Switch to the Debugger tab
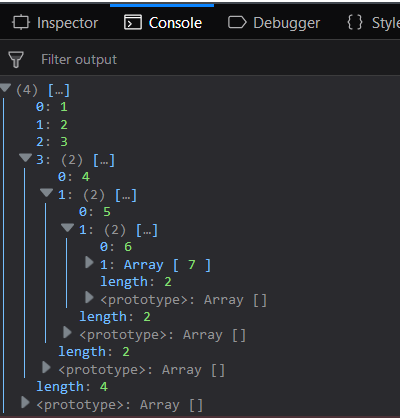Image resolution: width=400 pixels, height=418 pixels. (274, 23)
